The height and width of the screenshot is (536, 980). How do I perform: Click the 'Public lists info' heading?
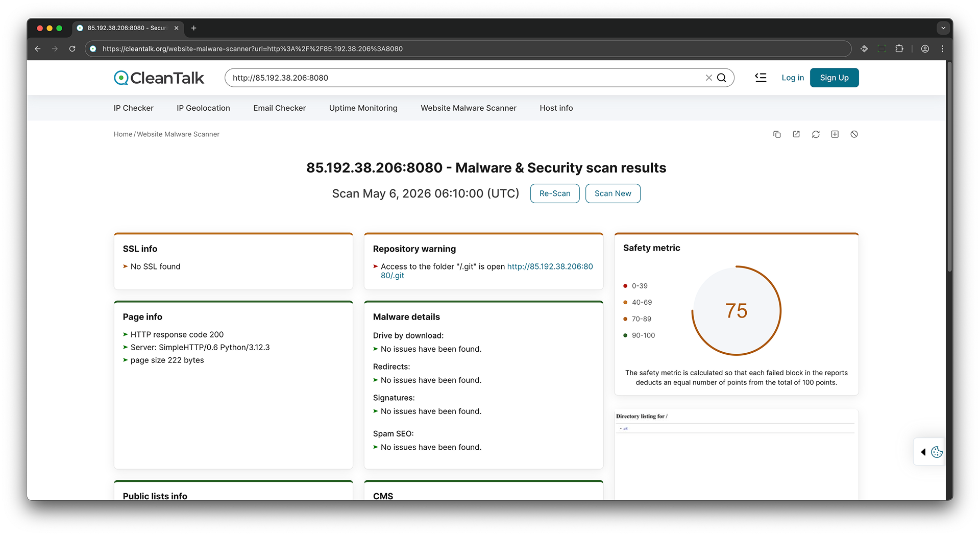155,496
